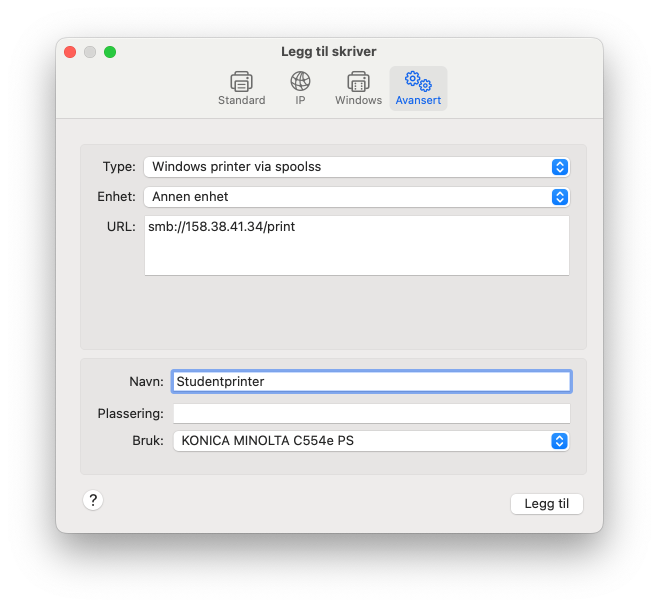Open the Bruk driver dropdown

click(x=371, y=441)
